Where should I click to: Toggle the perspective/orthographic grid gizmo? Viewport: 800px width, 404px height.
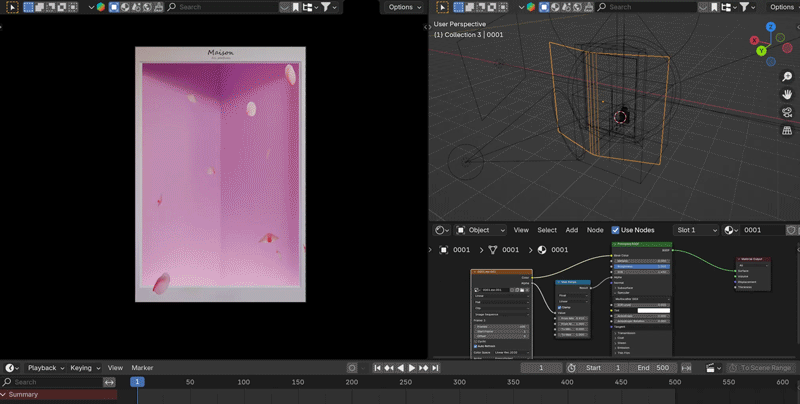click(787, 131)
